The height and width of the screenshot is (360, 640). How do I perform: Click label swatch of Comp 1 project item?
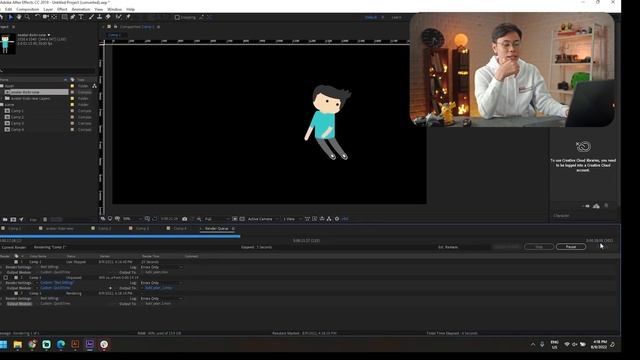point(72,111)
